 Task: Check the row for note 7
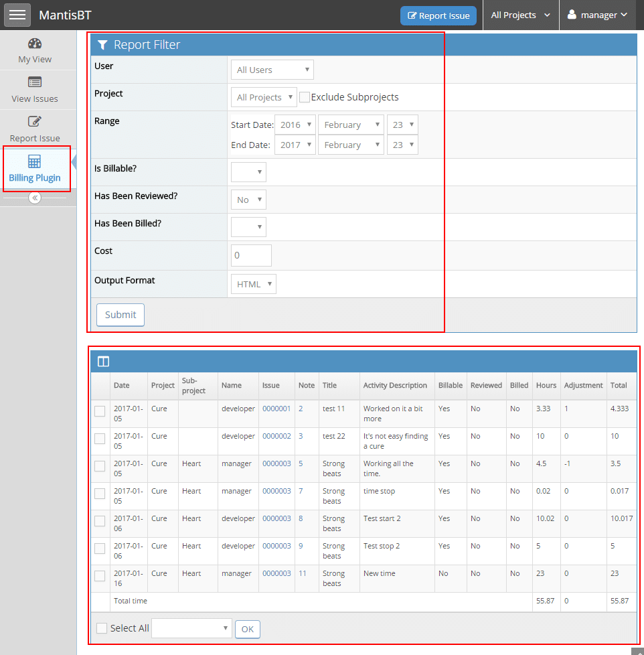click(x=100, y=494)
